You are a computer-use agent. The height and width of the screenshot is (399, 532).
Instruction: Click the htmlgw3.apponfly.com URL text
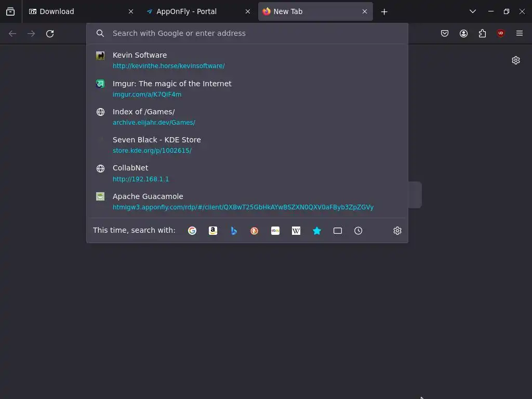243,207
